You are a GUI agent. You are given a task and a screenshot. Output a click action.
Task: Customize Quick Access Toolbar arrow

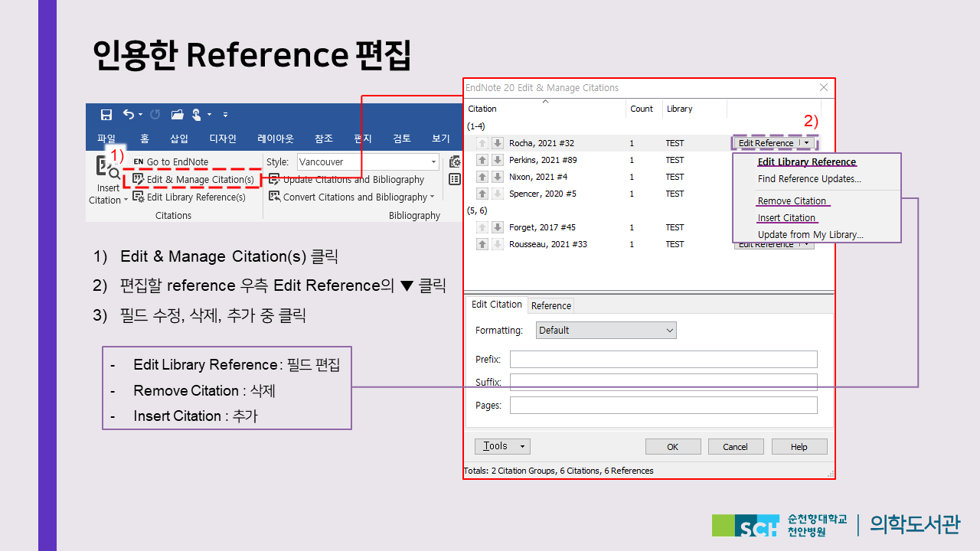coord(225,115)
